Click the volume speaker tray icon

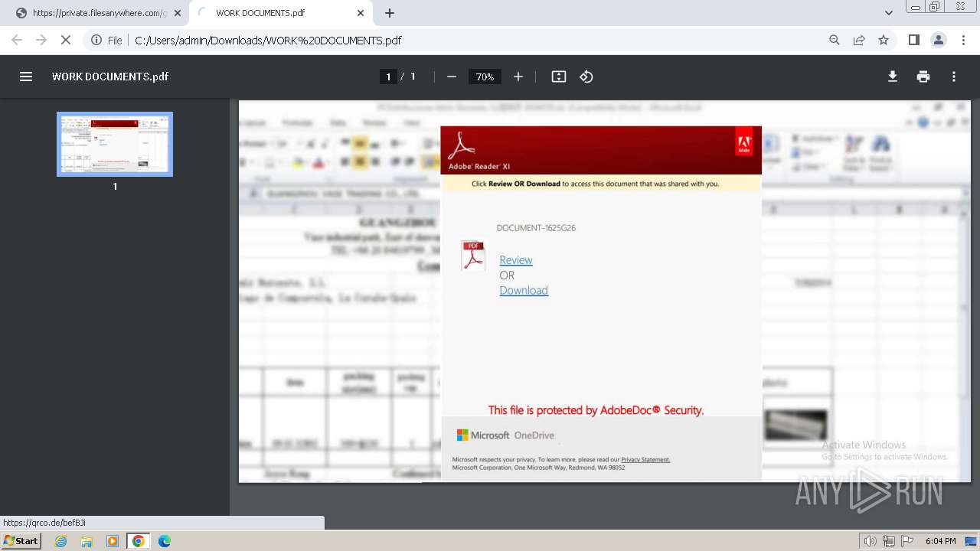click(871, 541)
